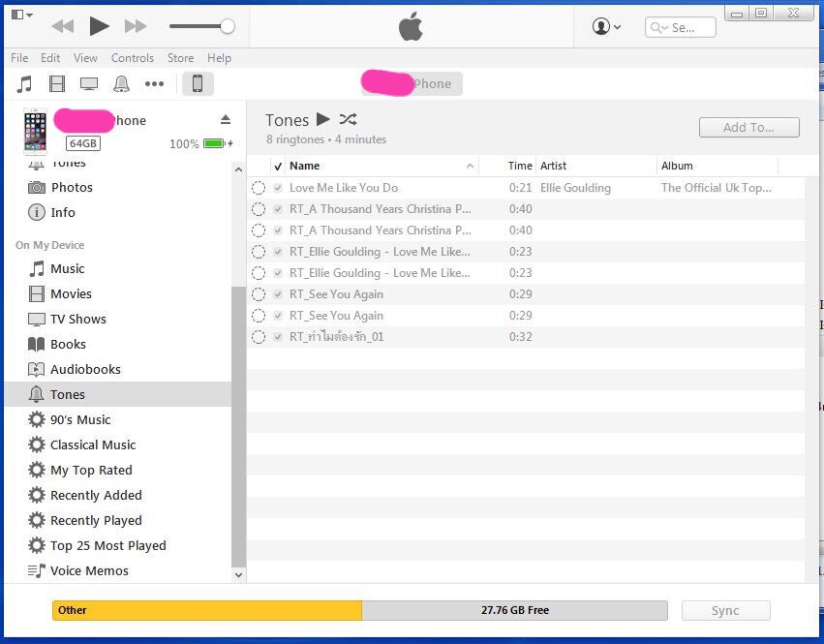Click the search field

(680, 27)
